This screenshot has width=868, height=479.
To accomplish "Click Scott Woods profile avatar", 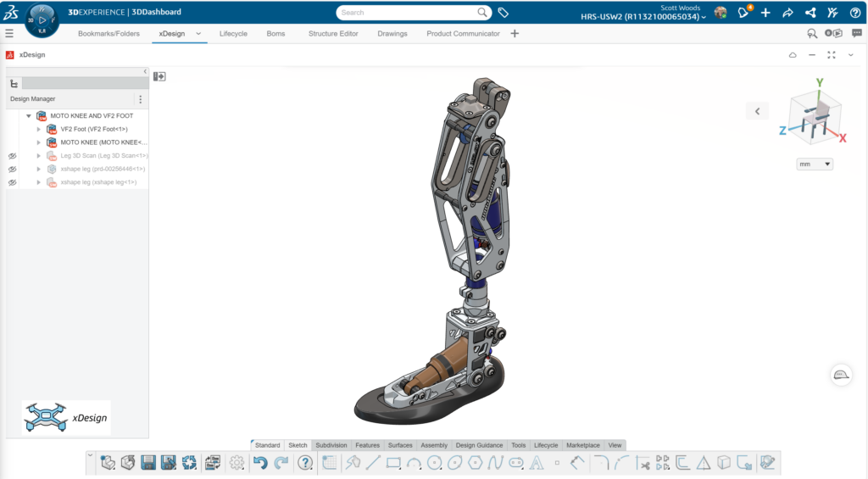I will tap(721, 12).
